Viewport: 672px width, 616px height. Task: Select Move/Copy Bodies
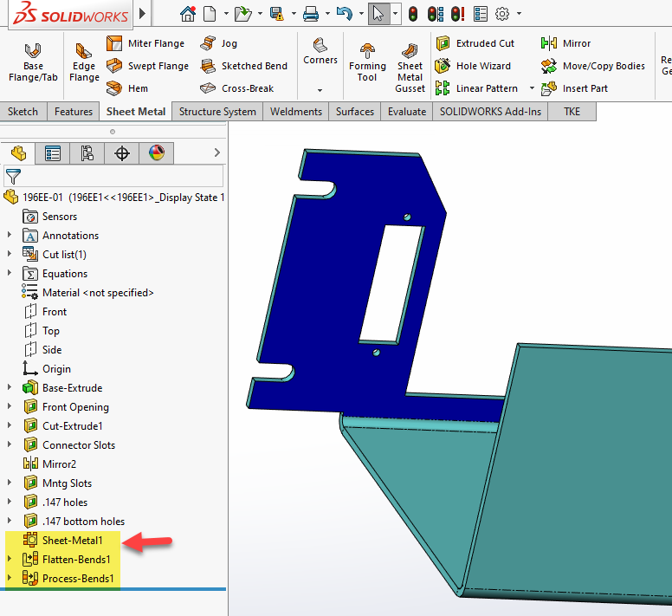592,66
